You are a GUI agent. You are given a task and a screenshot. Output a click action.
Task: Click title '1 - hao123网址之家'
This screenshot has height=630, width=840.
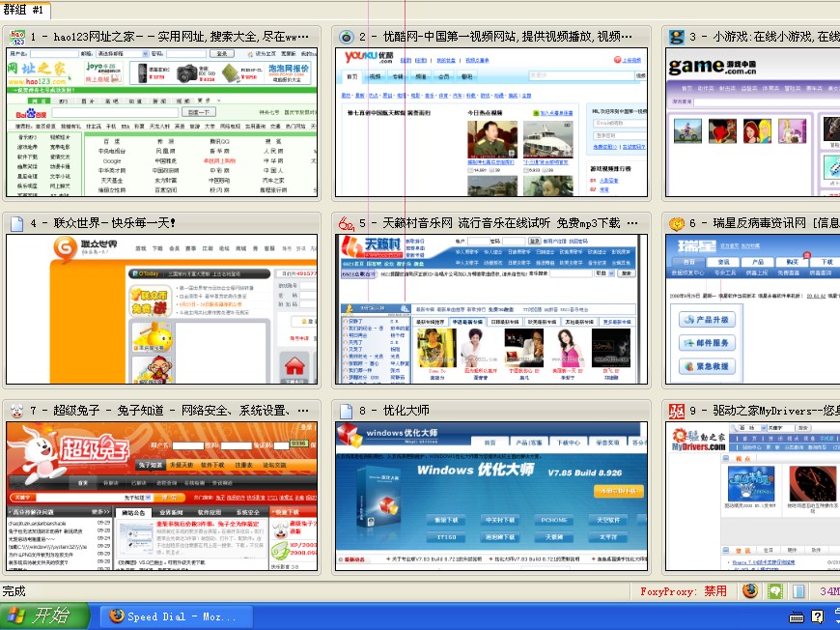click(x=169, y=37)
